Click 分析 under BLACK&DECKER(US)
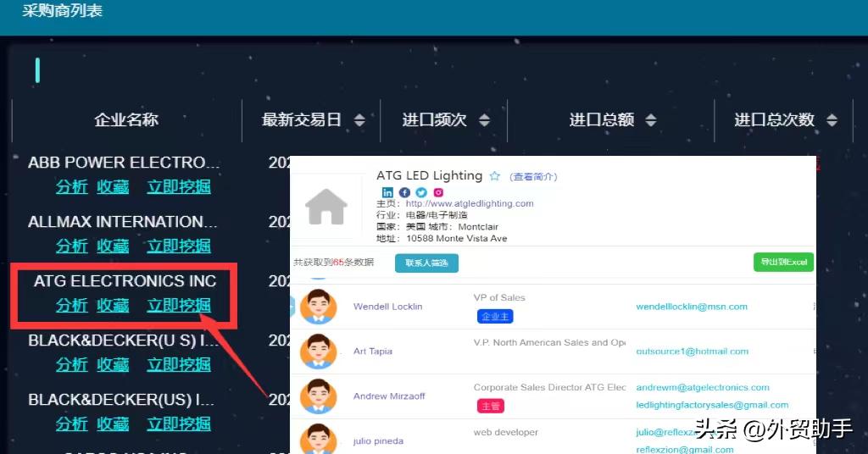This screenshot has height=454, width=868. (72, 424)
